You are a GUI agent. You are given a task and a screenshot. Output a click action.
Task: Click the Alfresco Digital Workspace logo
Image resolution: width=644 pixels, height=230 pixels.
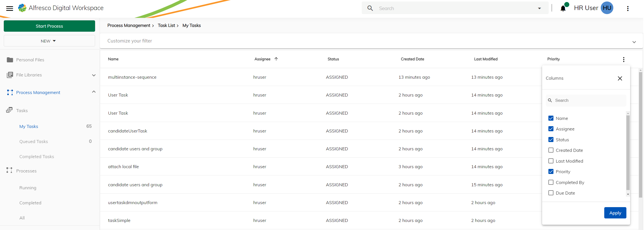[x=22, y=8]
